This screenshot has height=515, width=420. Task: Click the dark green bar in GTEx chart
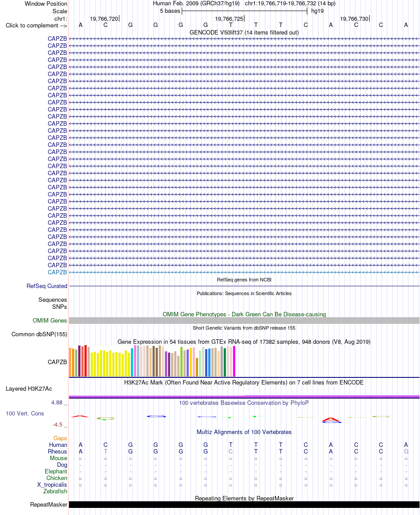225,362
